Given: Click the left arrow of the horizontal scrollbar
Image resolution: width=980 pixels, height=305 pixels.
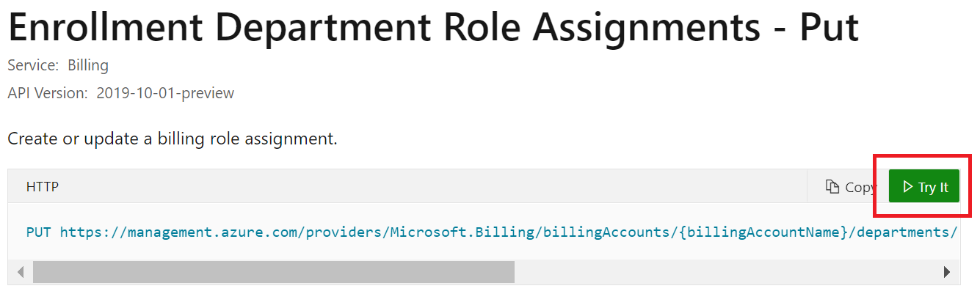Looking at the screenshot, I should click(21, 272).
